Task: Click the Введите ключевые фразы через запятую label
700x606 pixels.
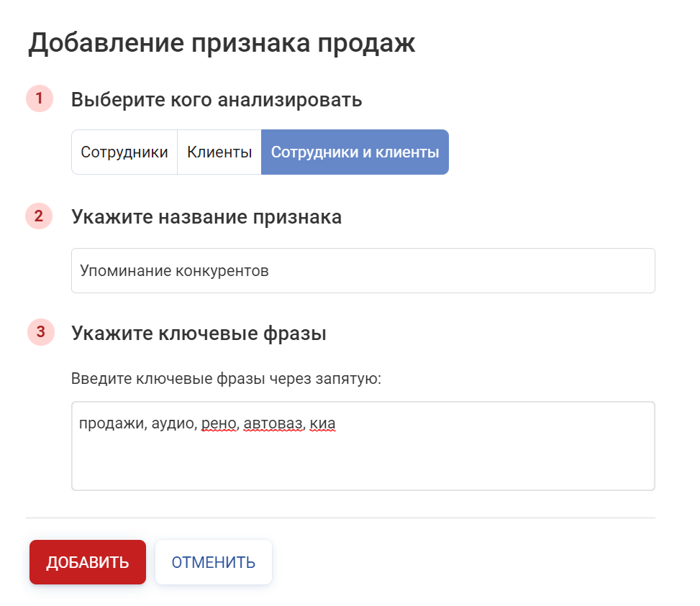Action: point(226,378)
